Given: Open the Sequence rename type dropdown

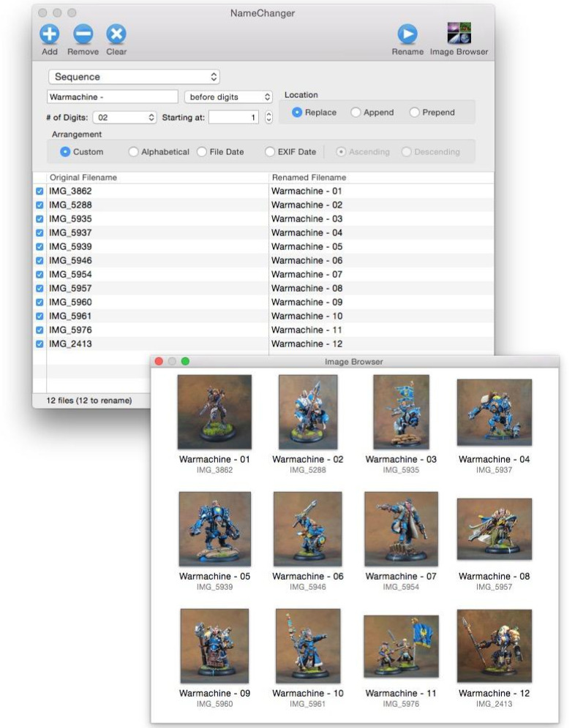Looking at the screenshot, I should click(134, 77).
